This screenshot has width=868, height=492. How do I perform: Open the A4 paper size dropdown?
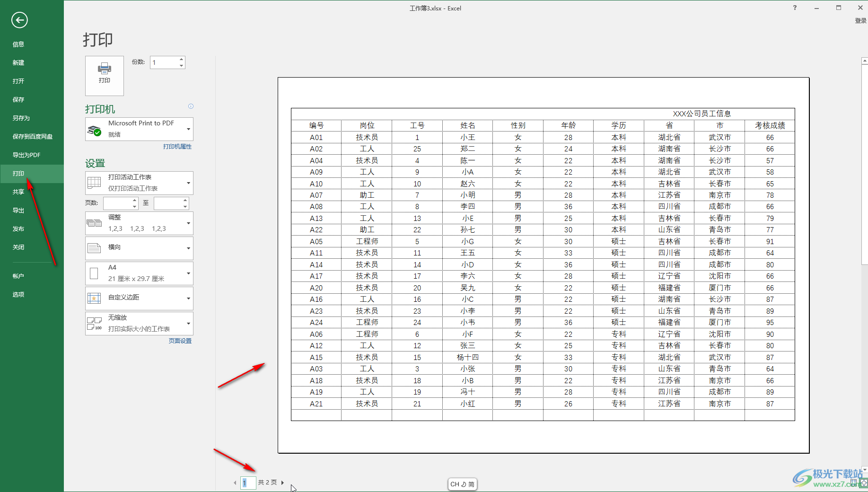[x=139, y=273]
